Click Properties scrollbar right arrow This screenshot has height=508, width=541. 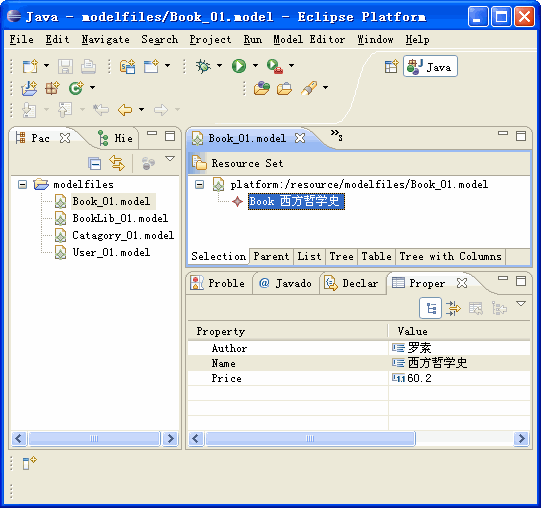pyautogui.click(x=521, y=439)
